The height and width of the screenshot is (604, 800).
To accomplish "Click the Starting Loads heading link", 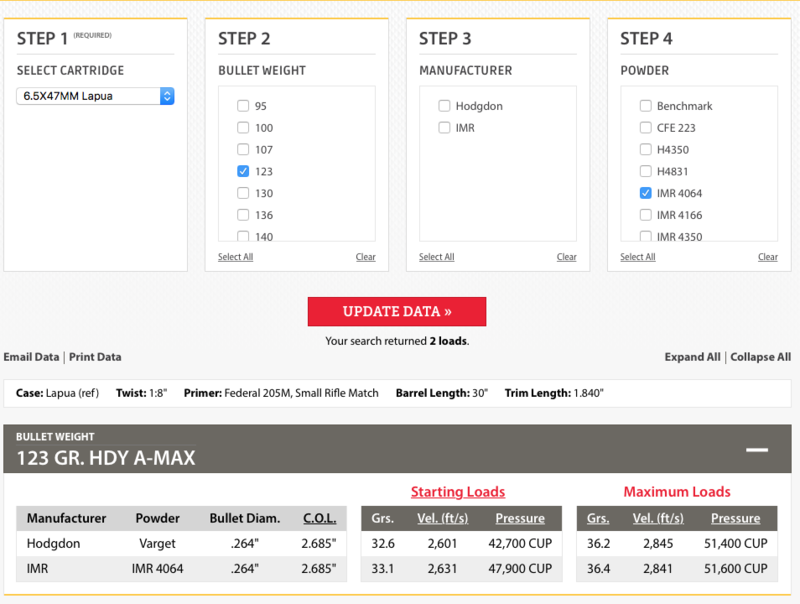I will pos(457,492).
